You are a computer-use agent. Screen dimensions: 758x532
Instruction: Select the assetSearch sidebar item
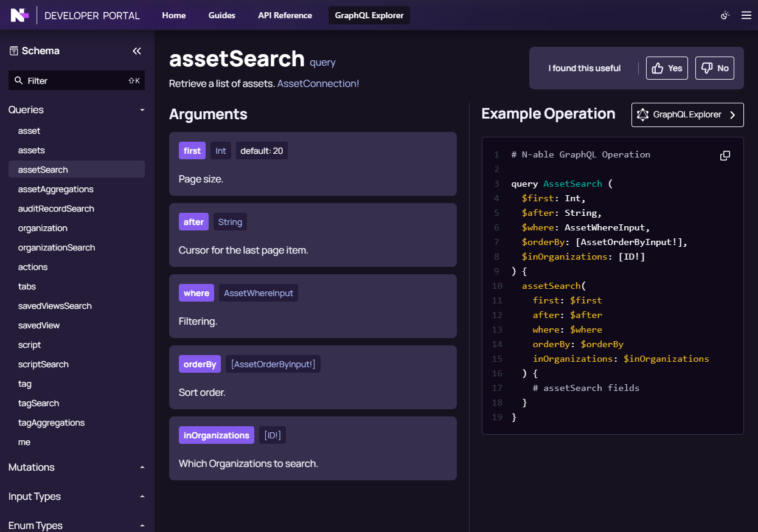point(77,170)
